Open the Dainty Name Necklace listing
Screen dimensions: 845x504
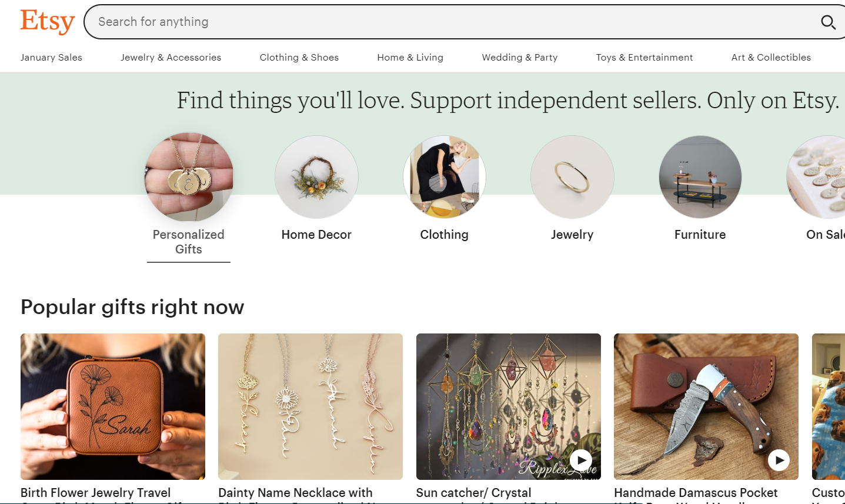[x=295, y=493]
